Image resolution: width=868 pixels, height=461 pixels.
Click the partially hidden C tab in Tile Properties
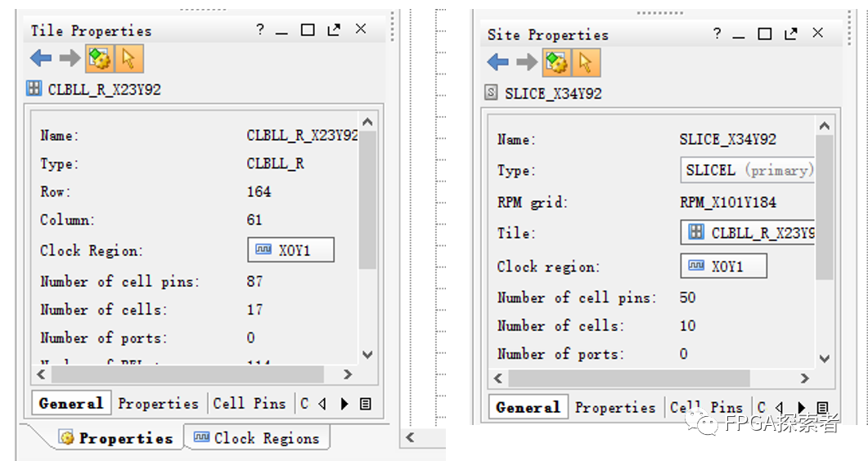[304, 404]
